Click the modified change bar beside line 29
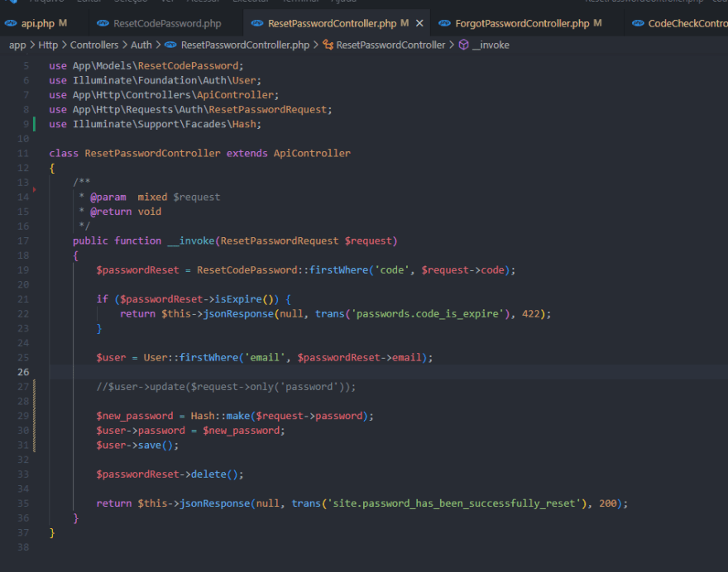 [35, 416]
